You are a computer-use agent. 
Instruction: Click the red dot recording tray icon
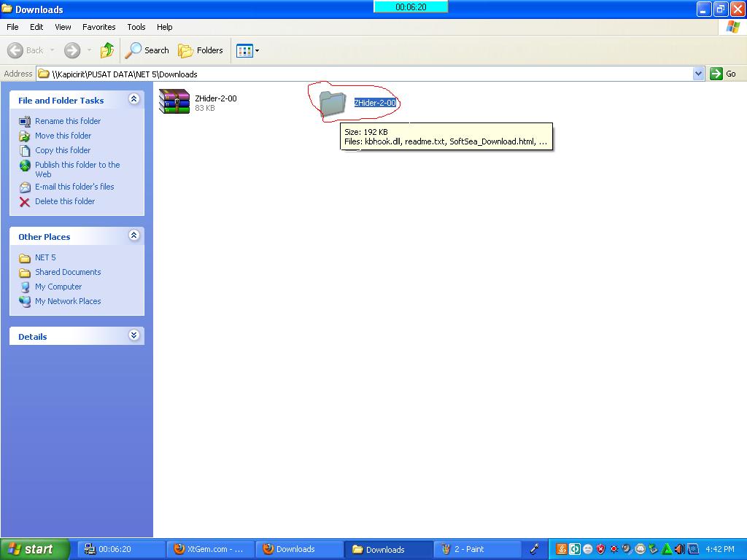[x=614, y=549]
